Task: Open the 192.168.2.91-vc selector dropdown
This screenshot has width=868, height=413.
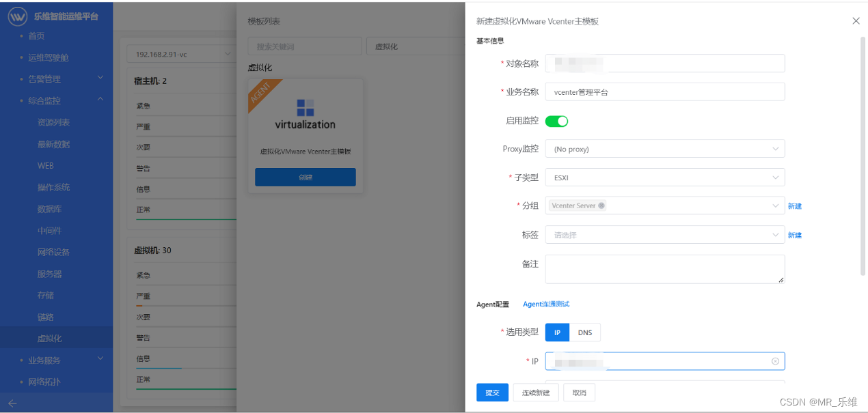Action: pos(181,55)
